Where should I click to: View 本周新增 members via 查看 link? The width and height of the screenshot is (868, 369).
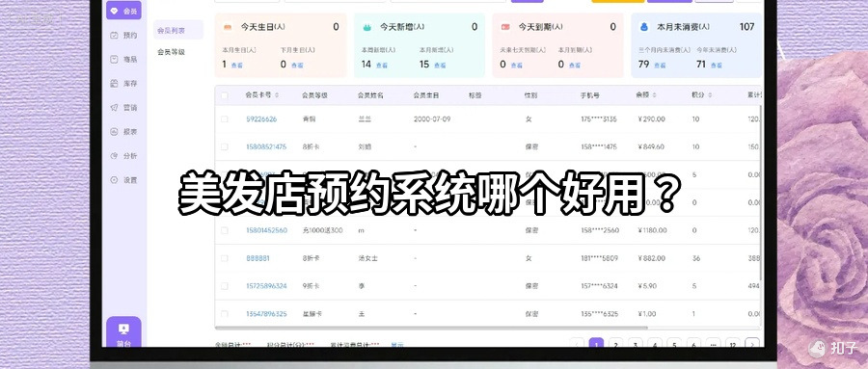pyautogui.click(x=381, y=65)
